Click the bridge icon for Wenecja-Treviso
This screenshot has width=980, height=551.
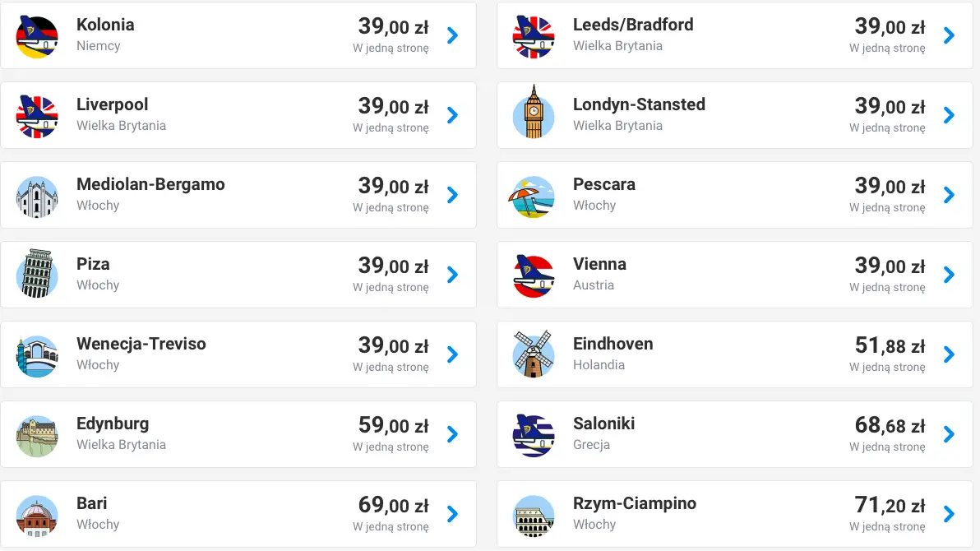pos(37,354)
